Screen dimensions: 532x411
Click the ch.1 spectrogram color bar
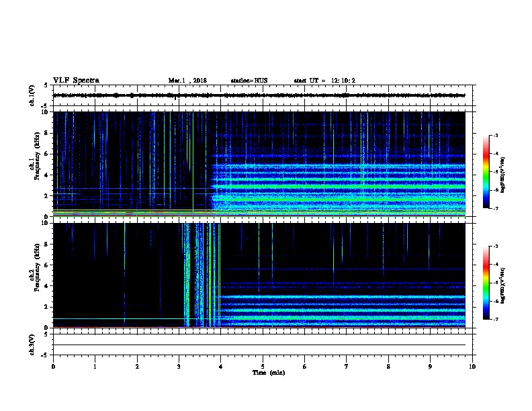486,172
